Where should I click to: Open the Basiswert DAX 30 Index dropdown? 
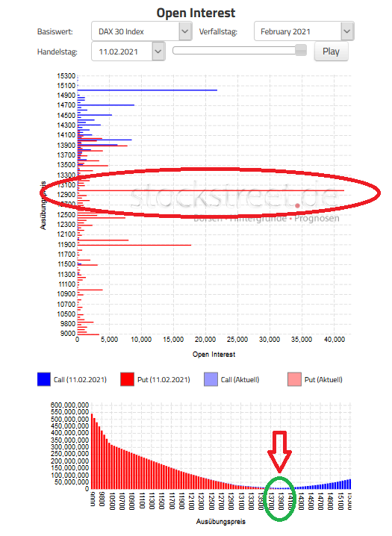coord(141,31)
